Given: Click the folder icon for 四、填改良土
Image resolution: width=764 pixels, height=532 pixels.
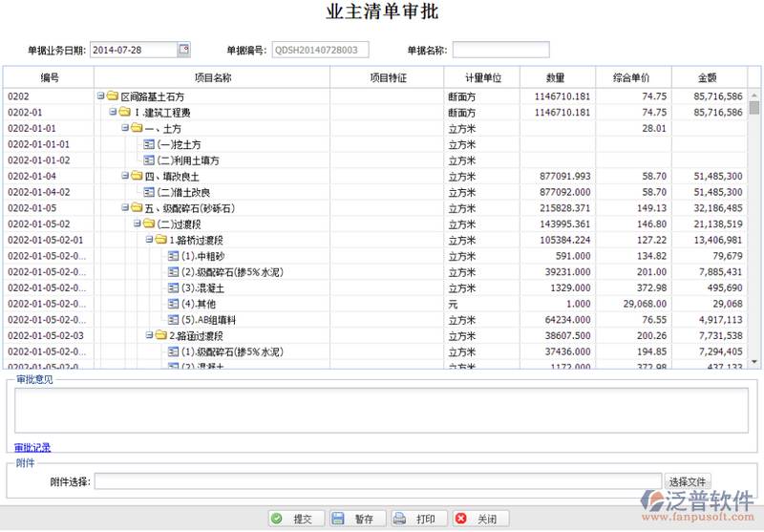Looking at the screenshot, I should [137, 177].
